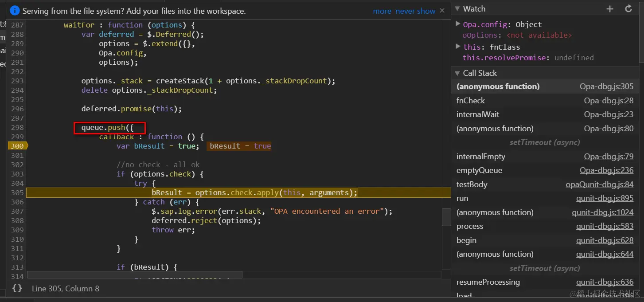This screenshot has width=644, height=302.
Task: Select anonymous function frame at qunit-dbg.js:644
Action: (x=545, y=254)
